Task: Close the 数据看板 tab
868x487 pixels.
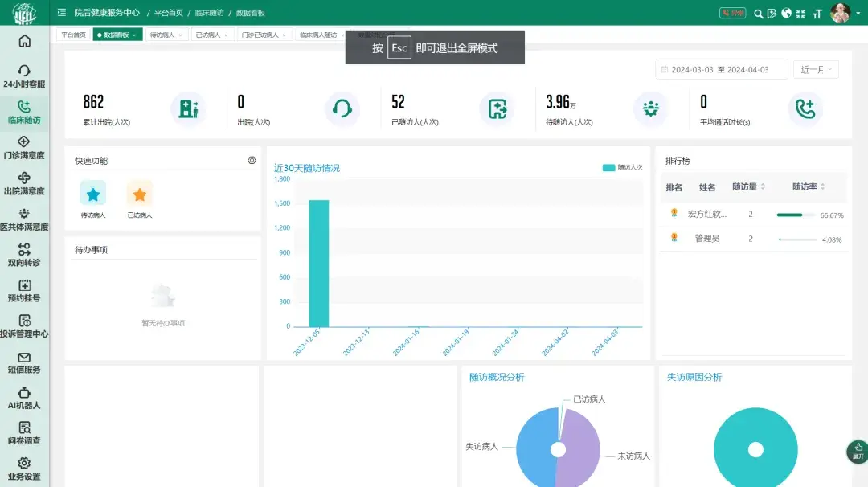Action: click(134, 35)
